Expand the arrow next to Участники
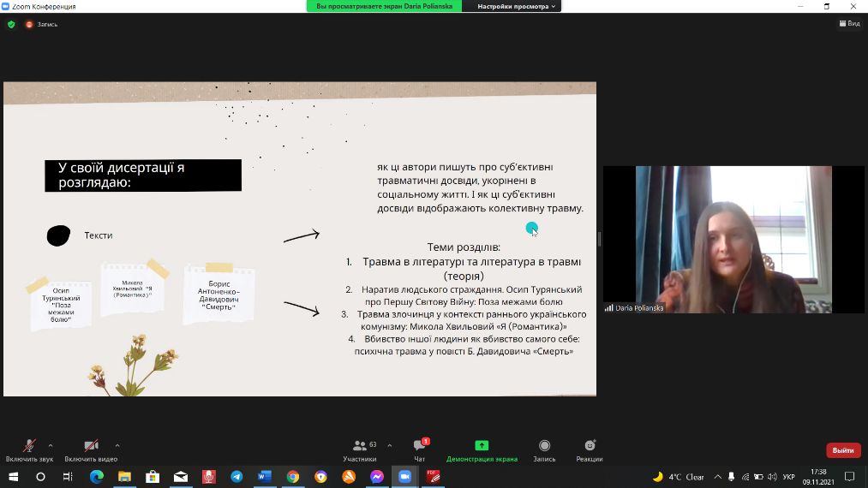 (390, 445)
